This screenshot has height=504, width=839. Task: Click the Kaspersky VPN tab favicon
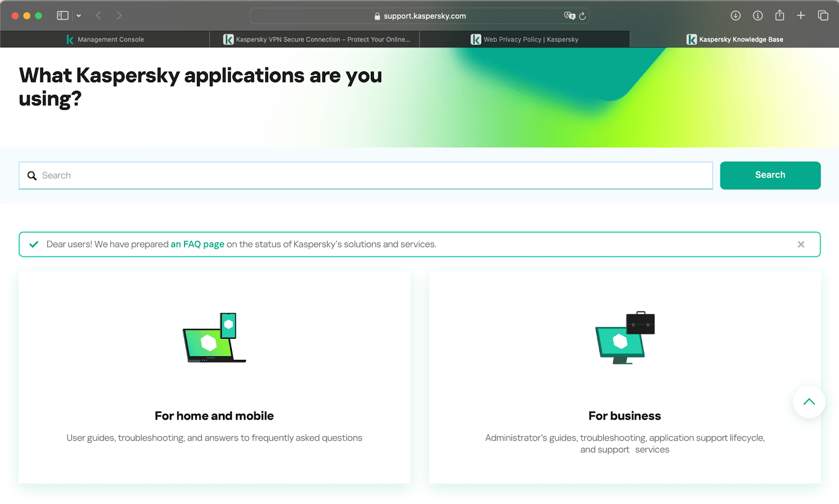[x=228, y=39]
